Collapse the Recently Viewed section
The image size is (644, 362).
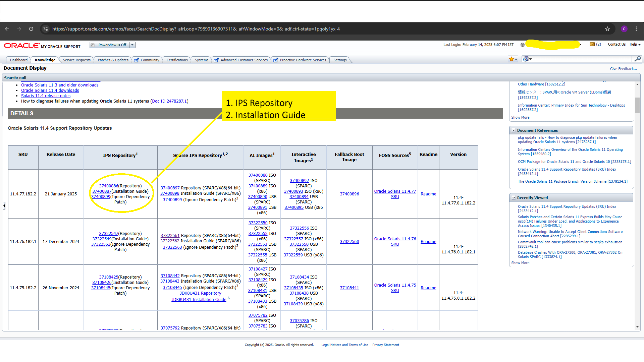pos(514,198)
